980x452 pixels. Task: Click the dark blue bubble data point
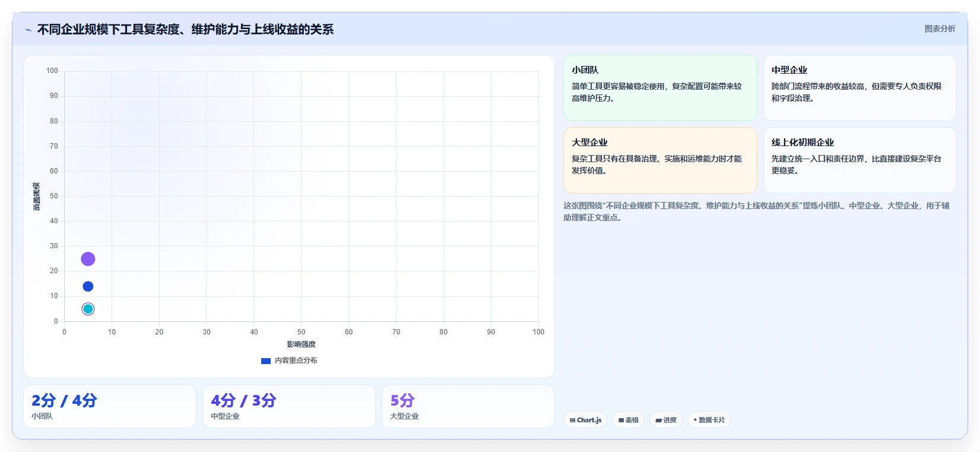[88, 286]
